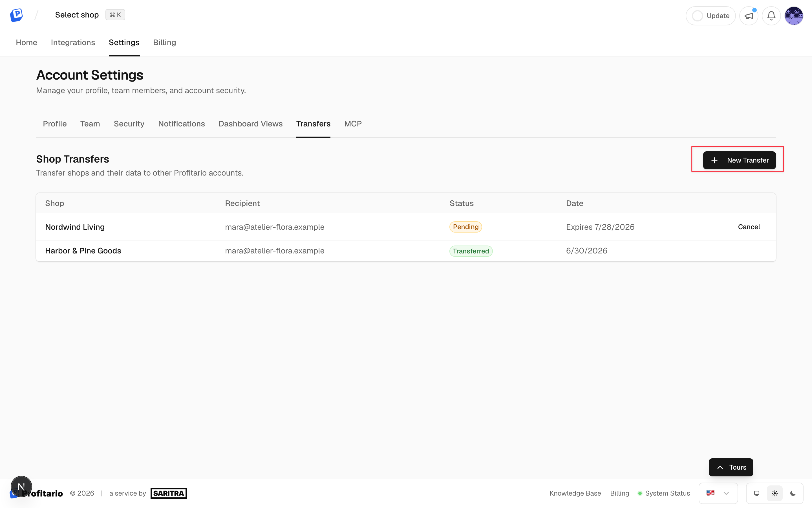This screenshot has width=812, height=508.
Task: Switch to dark theme moon icon
Action: pyautogui.click(x=793, y=493)
